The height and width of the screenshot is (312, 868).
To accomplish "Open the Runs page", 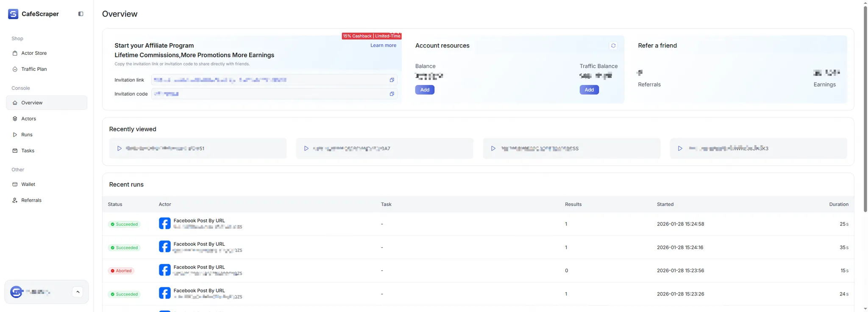I will [46, 135].
